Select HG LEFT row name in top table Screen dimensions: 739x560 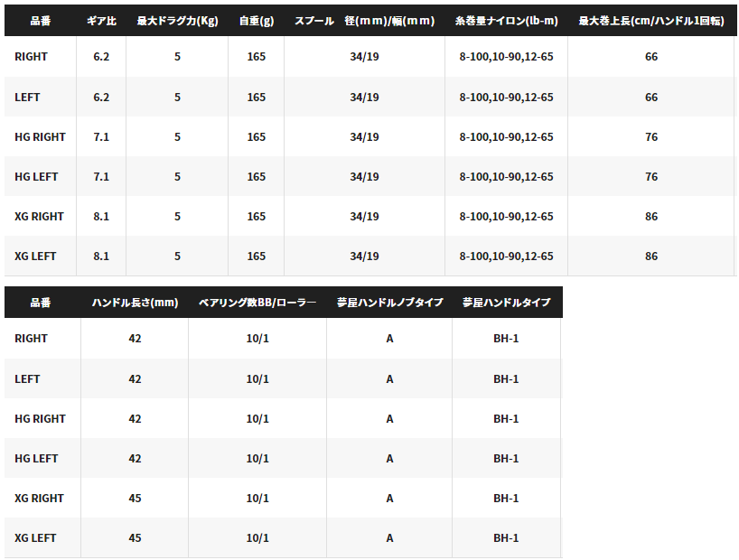pyautogui.click(x=36, y=177)
